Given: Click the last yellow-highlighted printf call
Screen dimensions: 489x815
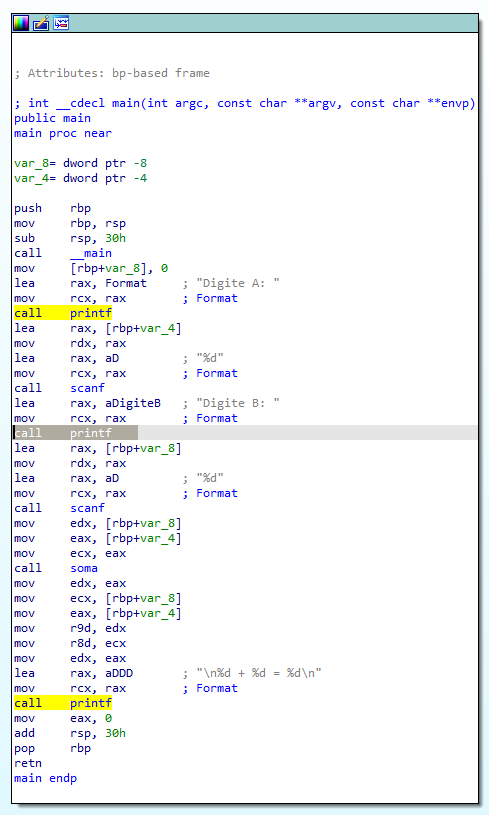Looking at the screenshot, I should 63,703.
